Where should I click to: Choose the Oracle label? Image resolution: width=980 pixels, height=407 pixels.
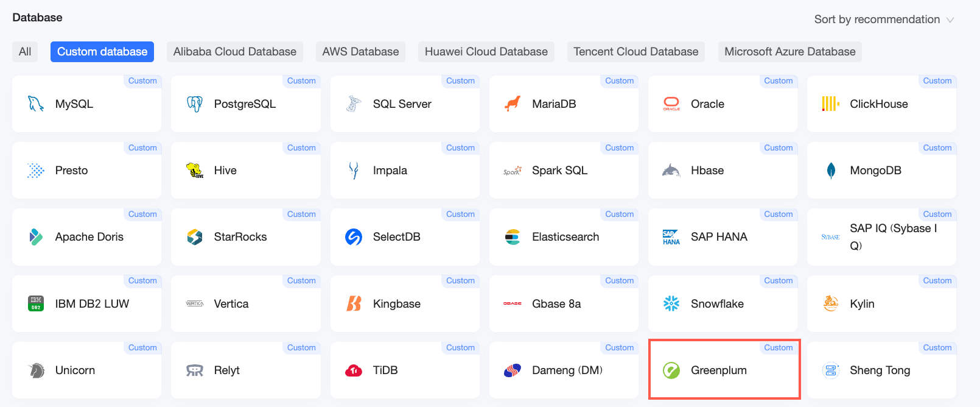pos(707,104)
